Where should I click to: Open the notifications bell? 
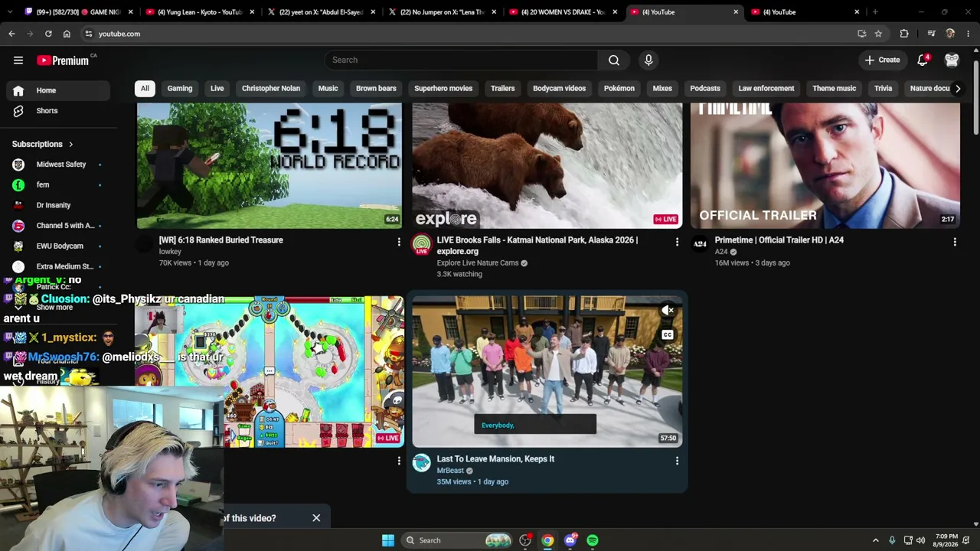923,60
